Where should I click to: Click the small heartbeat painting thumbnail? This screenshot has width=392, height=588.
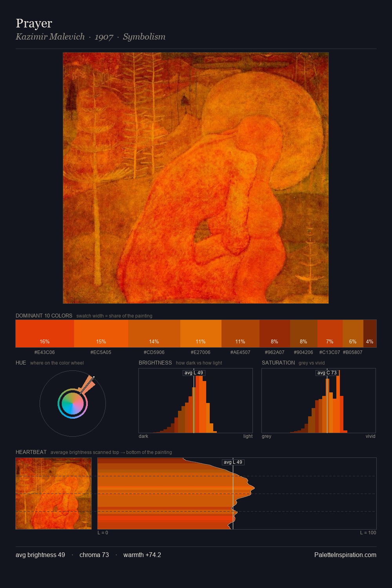pyautogui.click(x=53, y=494)
